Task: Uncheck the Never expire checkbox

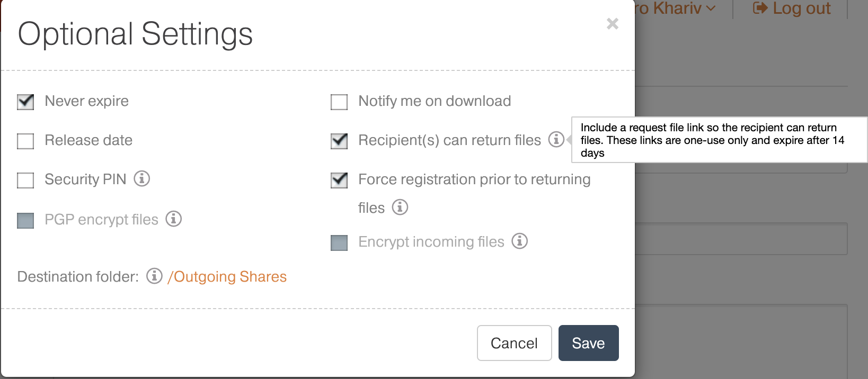Action: pos(25,102)
